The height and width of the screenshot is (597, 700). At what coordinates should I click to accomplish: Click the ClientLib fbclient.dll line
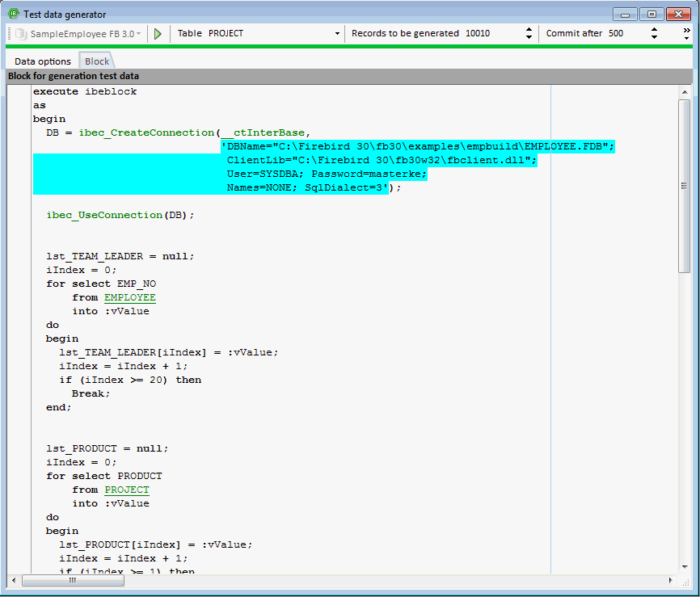tap(382, 160)
